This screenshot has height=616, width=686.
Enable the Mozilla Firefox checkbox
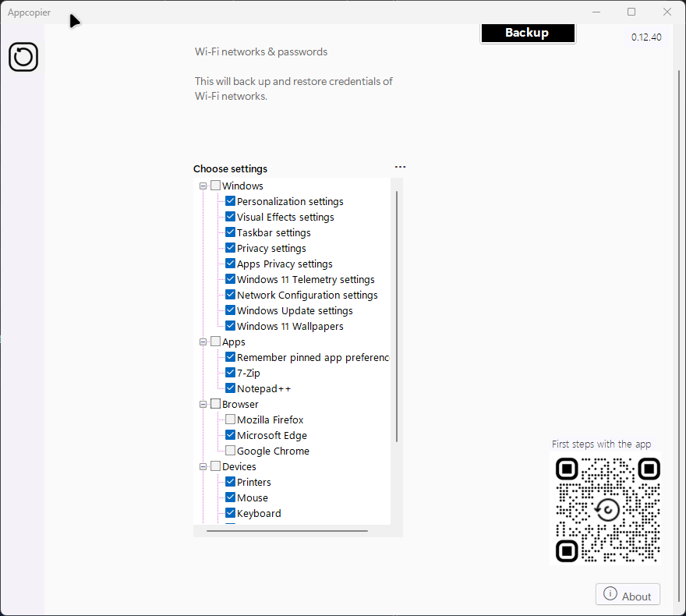(231, 420)
